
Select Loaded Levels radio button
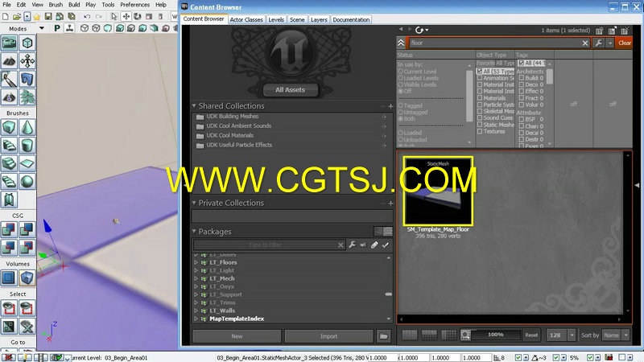400,78
